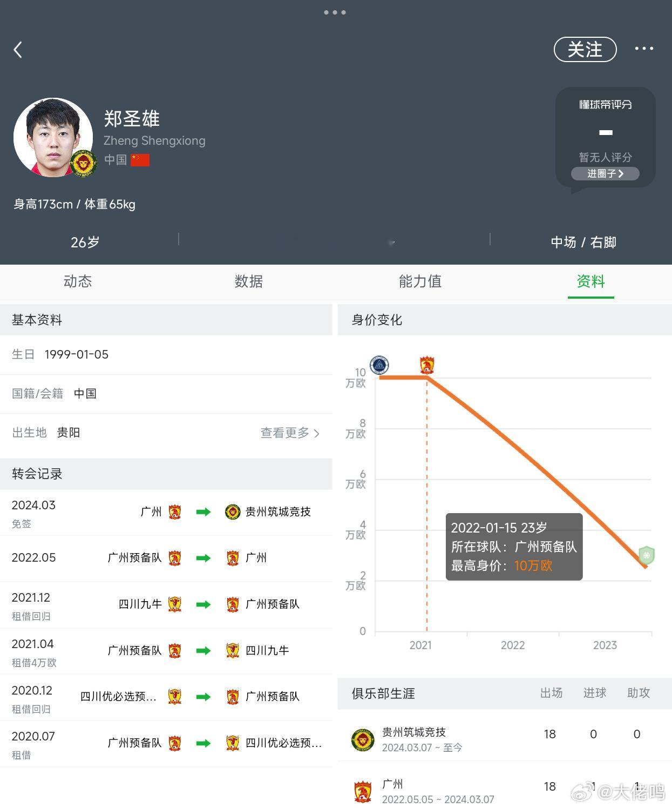The width and height of the screenshot is (672, 808).
Task: Tap the blue club marker on value chart
Action: click(379, 365)
